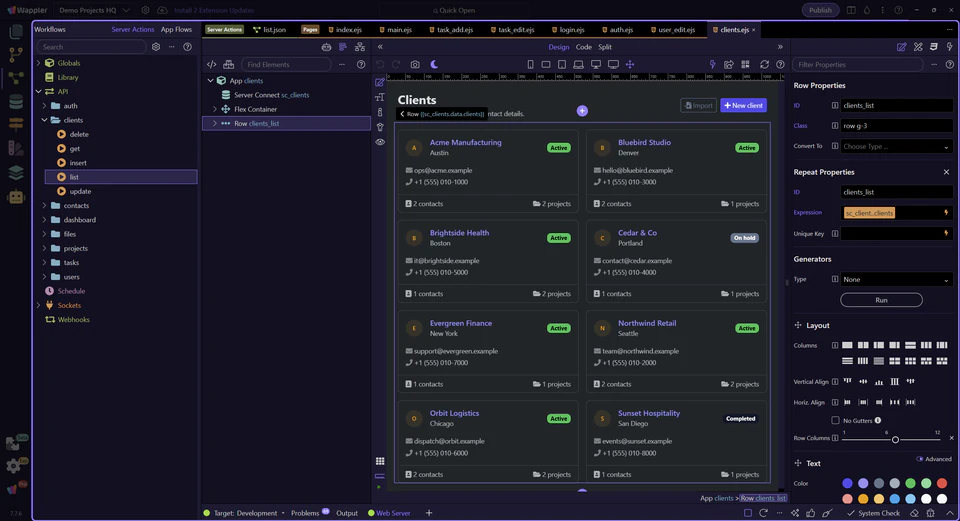Collapse the clients API folder
The image size is (960, 521).
(44, 120)
